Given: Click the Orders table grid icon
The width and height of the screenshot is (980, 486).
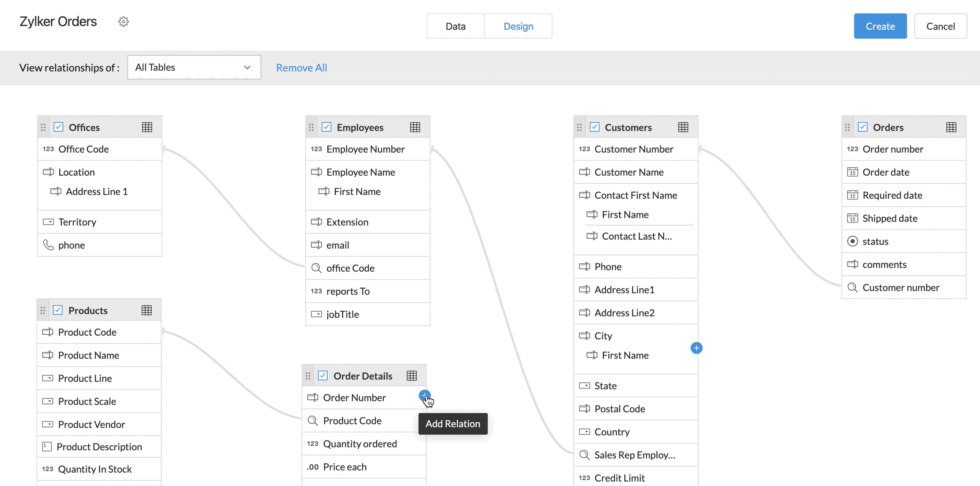Looking at the screenshot, I should (x=951, y=127).
